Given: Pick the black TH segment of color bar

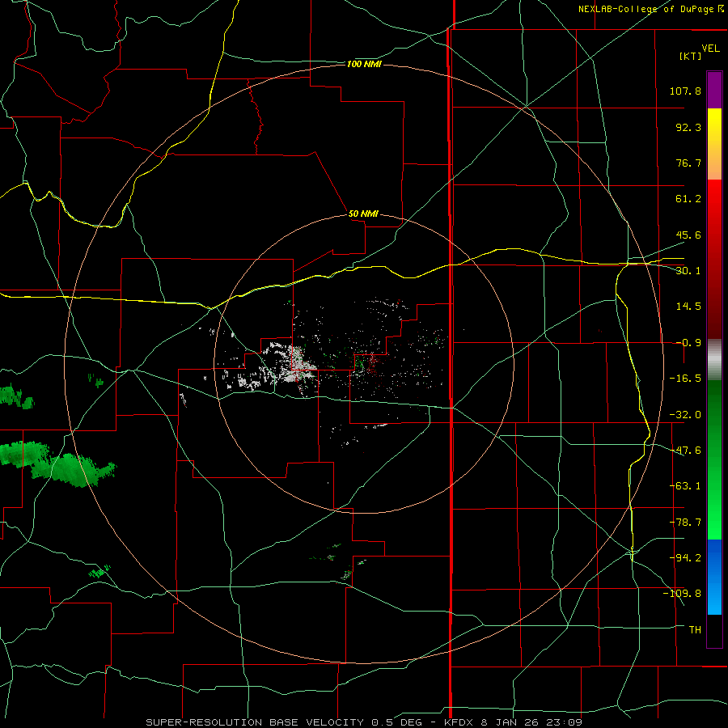Looking at the screenshot, I should (714, 630).
